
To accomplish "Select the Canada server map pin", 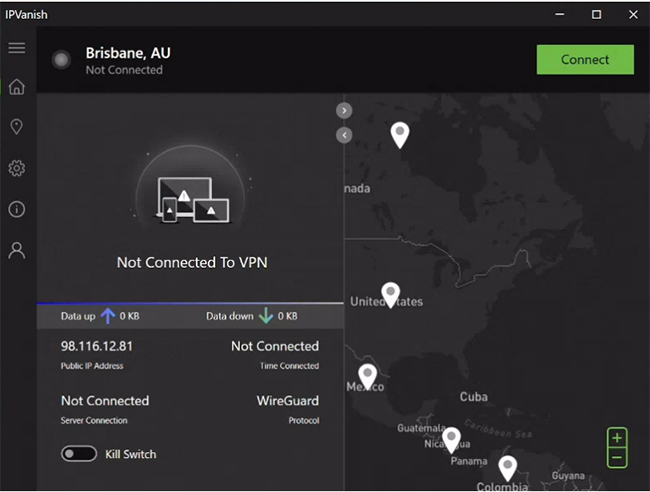I will click(400, 135).
